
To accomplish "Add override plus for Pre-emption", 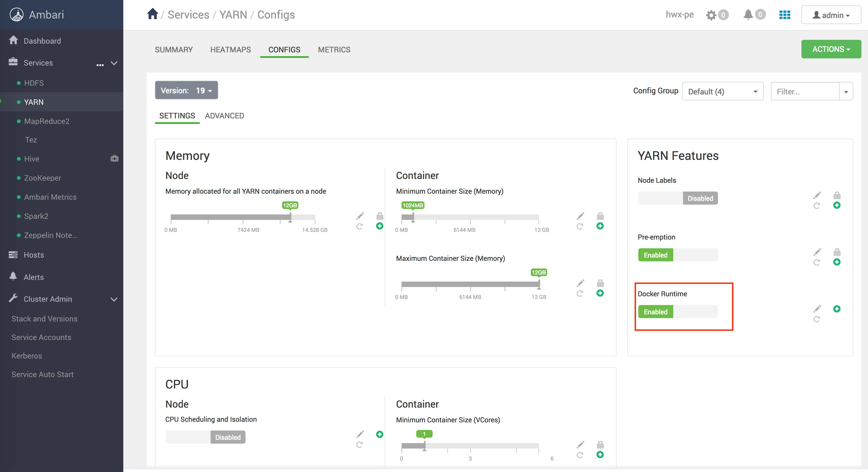I will (x=837, y=262).
